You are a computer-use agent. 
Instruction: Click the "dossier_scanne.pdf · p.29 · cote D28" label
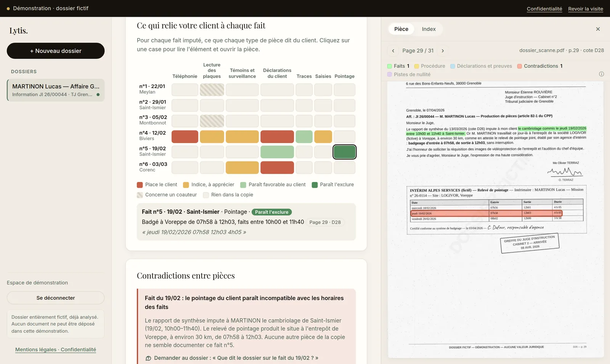tap(562, 50)
